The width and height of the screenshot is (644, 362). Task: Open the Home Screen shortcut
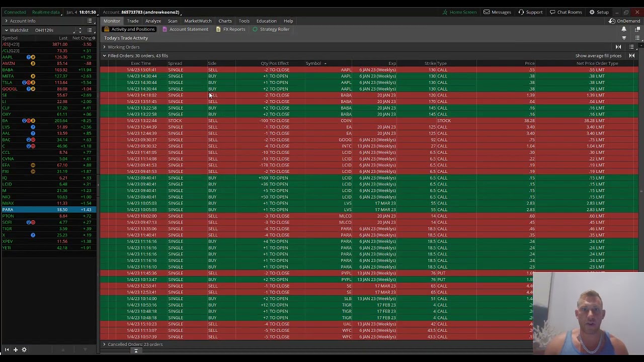pyautogui.click(x=459, y=12)
